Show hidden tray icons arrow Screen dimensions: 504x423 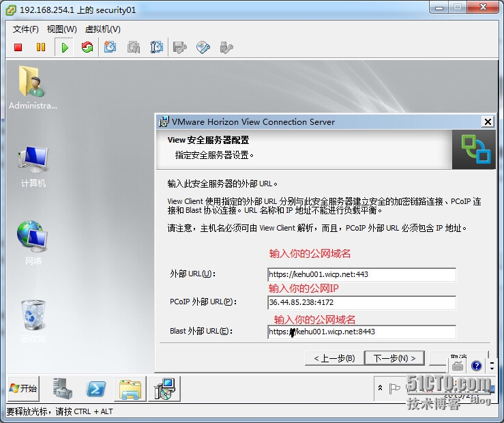point(380,388)
